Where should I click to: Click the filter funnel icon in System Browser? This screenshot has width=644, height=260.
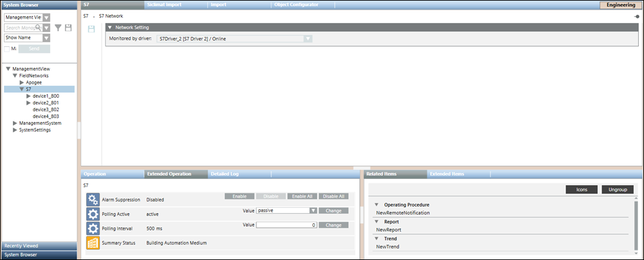click(x=58, y=28)
